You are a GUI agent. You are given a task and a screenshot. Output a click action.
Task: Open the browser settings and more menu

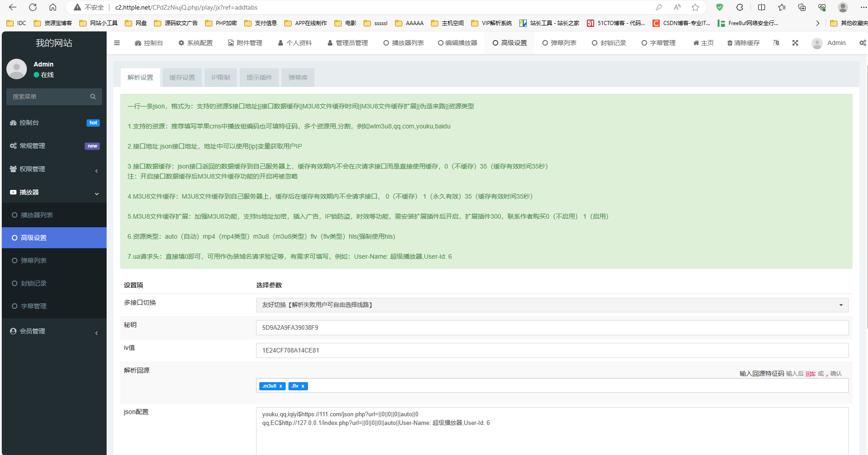pos(863,7)
